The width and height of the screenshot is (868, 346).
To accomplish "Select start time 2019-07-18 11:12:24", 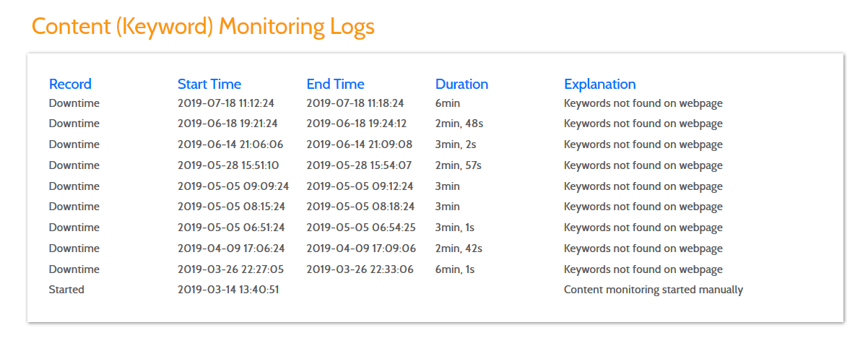I will 226,103.
